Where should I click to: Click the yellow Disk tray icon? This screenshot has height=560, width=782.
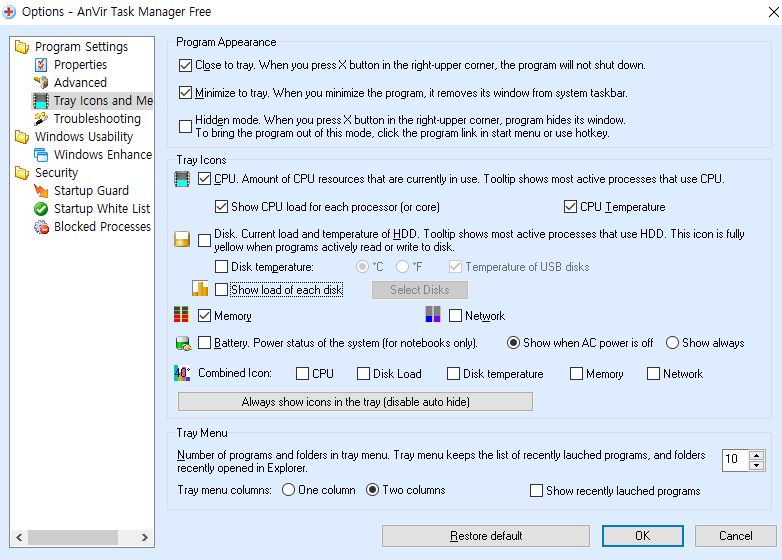point(182,239)
